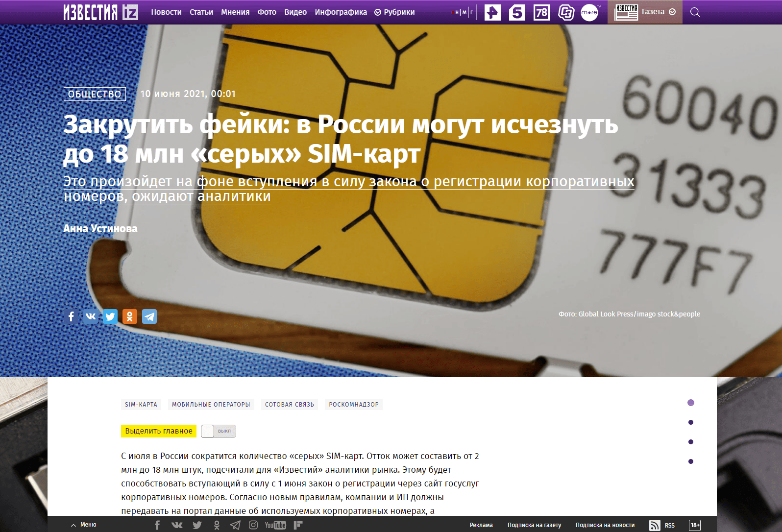Image resolution: width=782 pixels, height=532 pixels.
Task: Open the Газета dropdown menu
Action: click(x=645, y=12)
